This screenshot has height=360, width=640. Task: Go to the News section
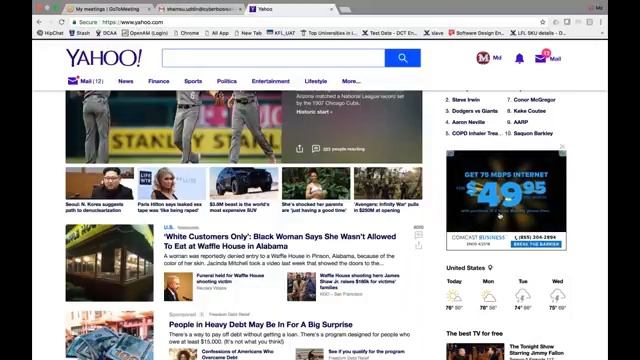[126, 81]
